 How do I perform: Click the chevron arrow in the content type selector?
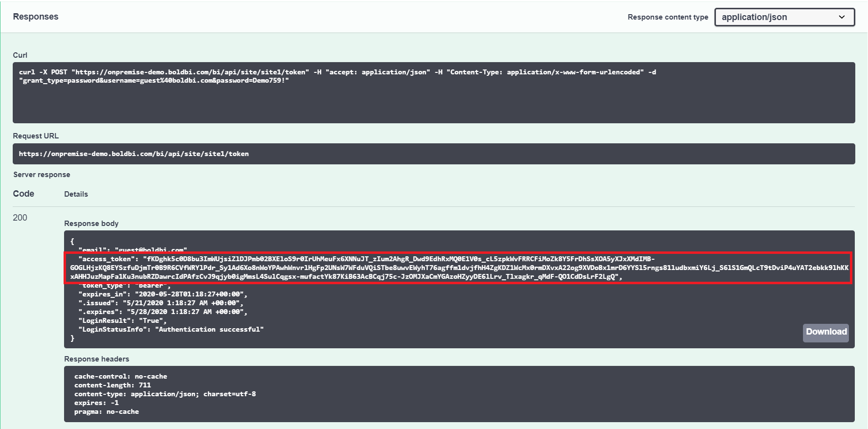(x=842, y=17)
